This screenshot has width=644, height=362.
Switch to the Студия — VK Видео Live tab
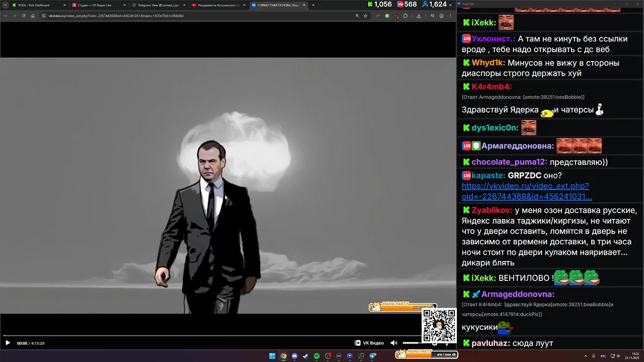coord(98,5)
